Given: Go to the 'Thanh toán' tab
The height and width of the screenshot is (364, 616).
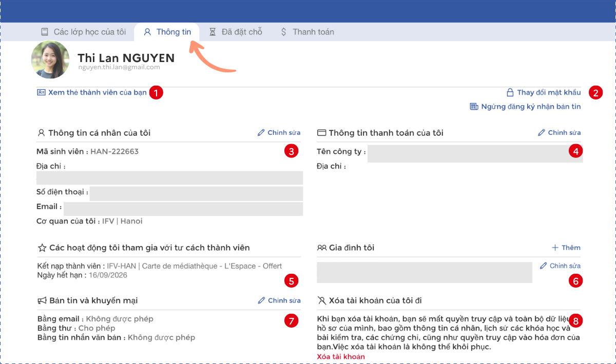Looking at the screenshot, I should point(307,32).
